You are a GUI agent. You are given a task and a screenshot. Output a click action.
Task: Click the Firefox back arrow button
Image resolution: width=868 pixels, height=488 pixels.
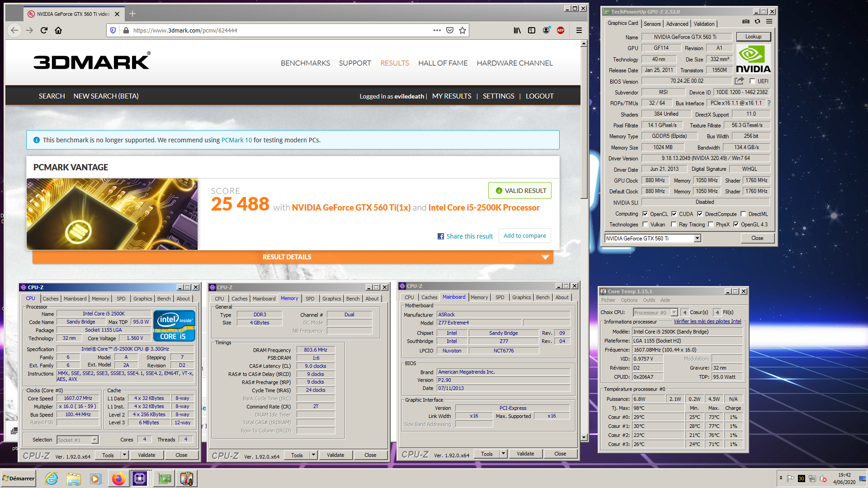click(x=14, y=30)
